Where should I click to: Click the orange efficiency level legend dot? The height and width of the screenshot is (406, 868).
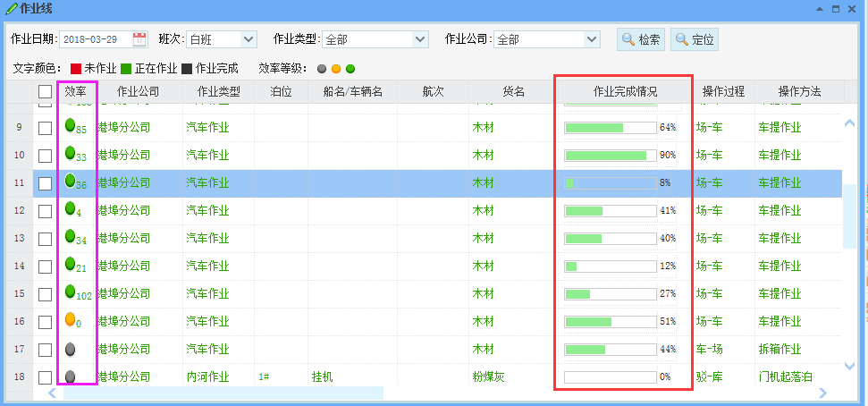point(336,68)
